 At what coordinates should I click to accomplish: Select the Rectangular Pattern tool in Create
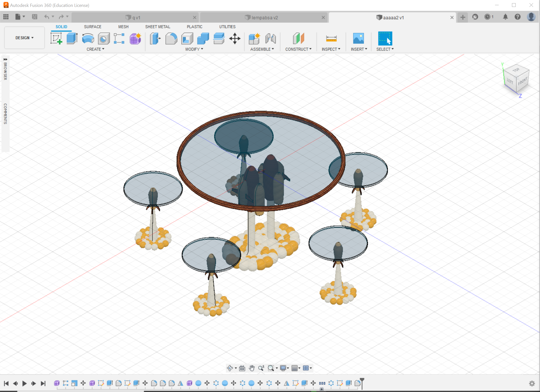point(119,39)
